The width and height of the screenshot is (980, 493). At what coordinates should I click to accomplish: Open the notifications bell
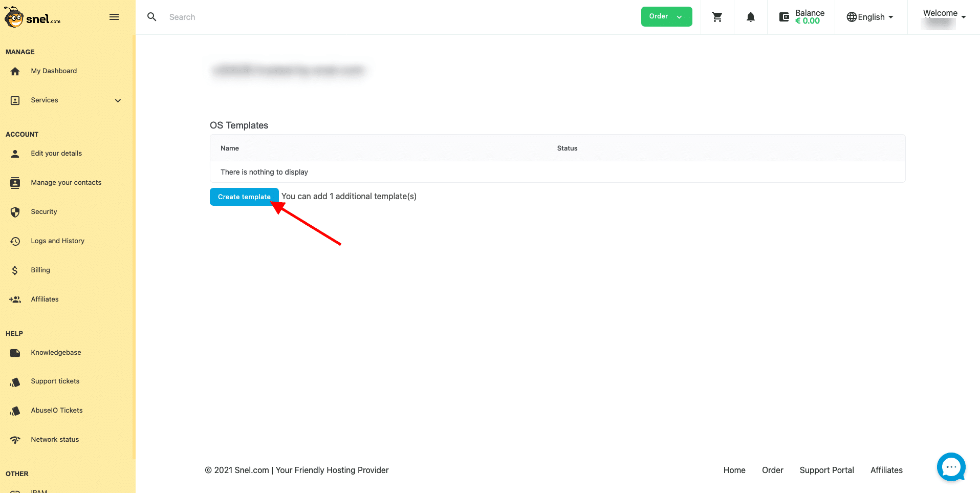tap(751, 17)
